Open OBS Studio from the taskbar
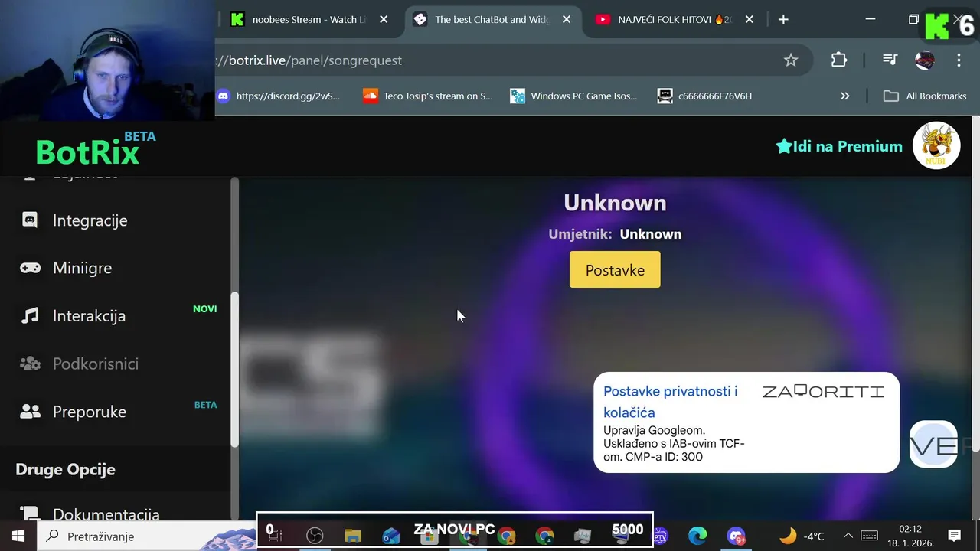The image size is (980, 551). 315,536
